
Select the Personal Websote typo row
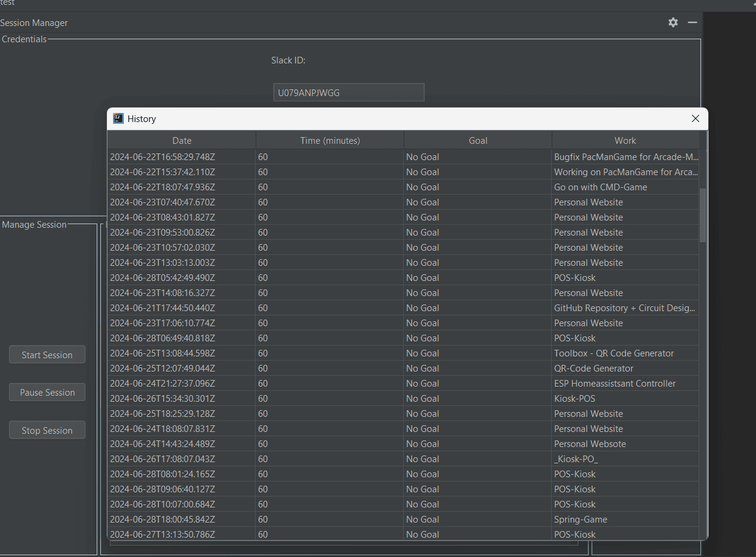click(589, 444)
